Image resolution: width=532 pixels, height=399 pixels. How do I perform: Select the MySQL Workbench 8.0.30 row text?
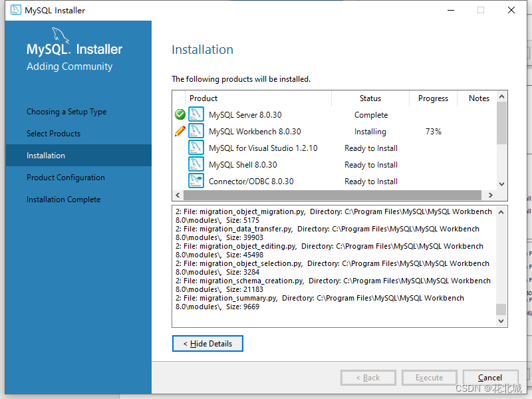point(255,132)
